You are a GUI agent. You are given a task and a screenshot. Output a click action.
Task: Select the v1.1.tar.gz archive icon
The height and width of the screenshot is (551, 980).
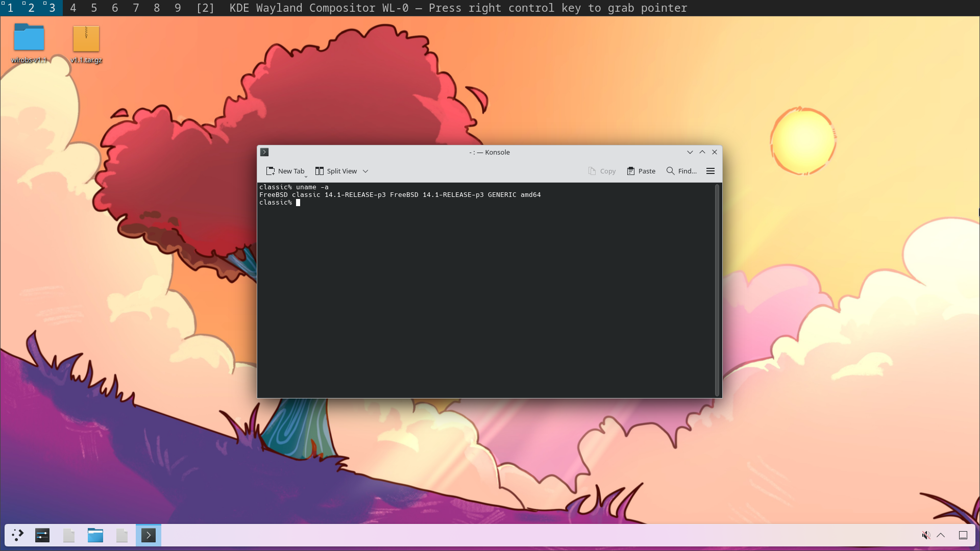[x=86, y=39]
